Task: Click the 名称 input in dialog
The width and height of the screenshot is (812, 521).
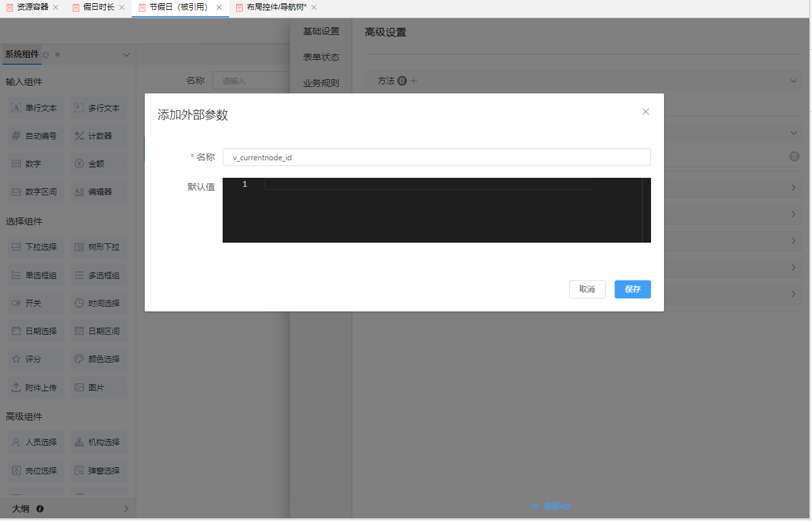Action: [x=436, y=157]
